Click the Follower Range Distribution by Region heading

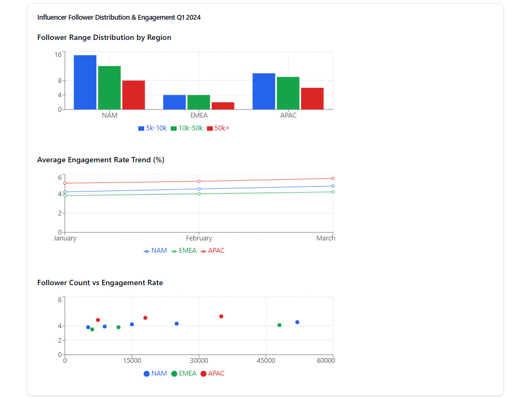click(104, 37)
